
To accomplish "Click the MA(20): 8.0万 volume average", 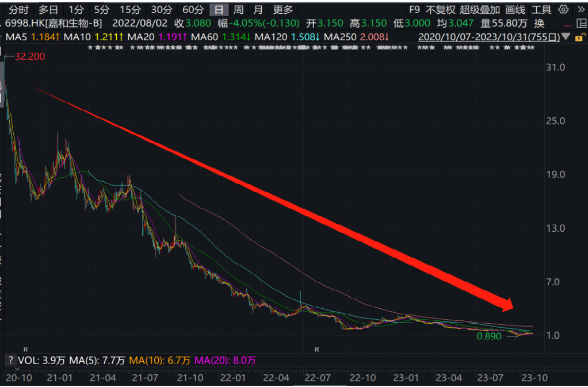I will 225,361.
